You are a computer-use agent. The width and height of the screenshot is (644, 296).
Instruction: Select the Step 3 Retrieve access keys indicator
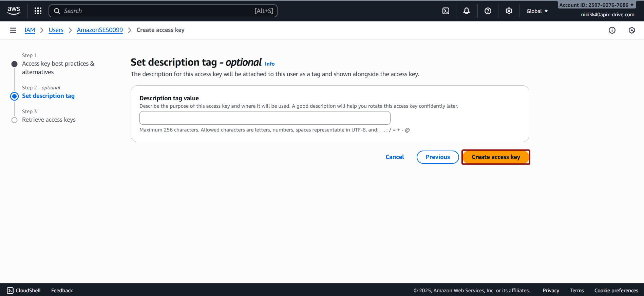tap(15, 120)
